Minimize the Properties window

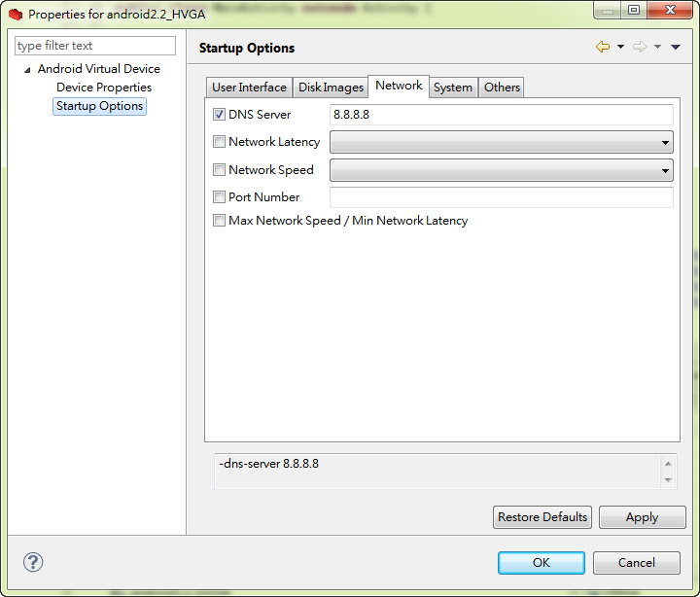pos(607,10)
